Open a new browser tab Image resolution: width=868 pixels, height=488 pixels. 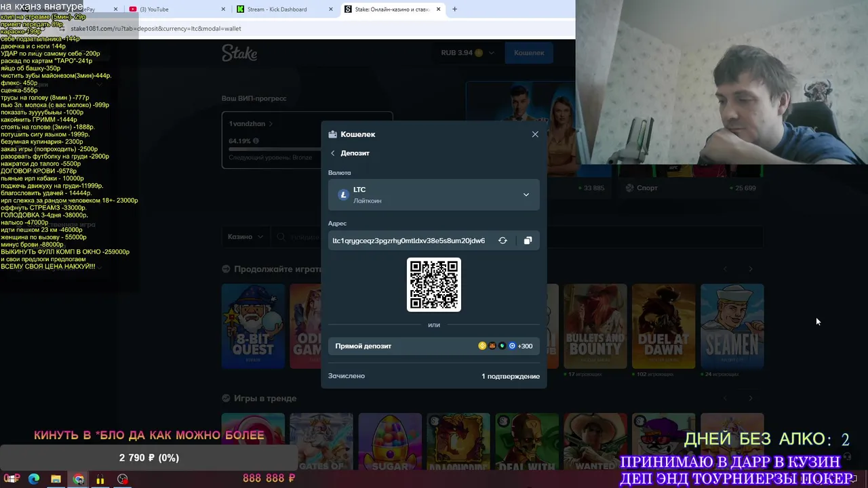point(454,9)
